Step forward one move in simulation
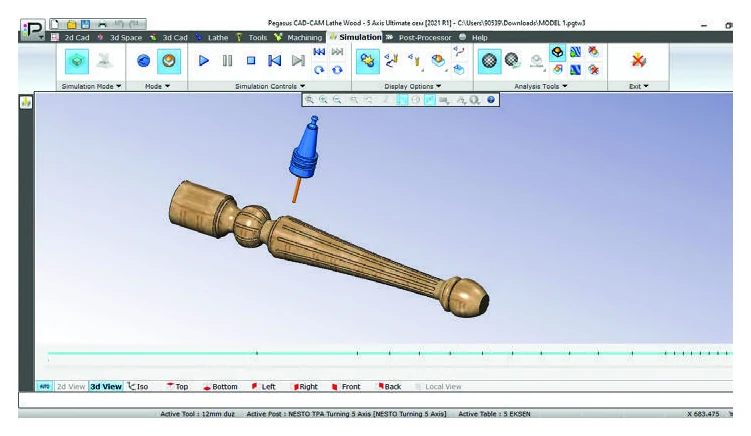Viewport: 751px width, 436px height. tap(298, 61)
